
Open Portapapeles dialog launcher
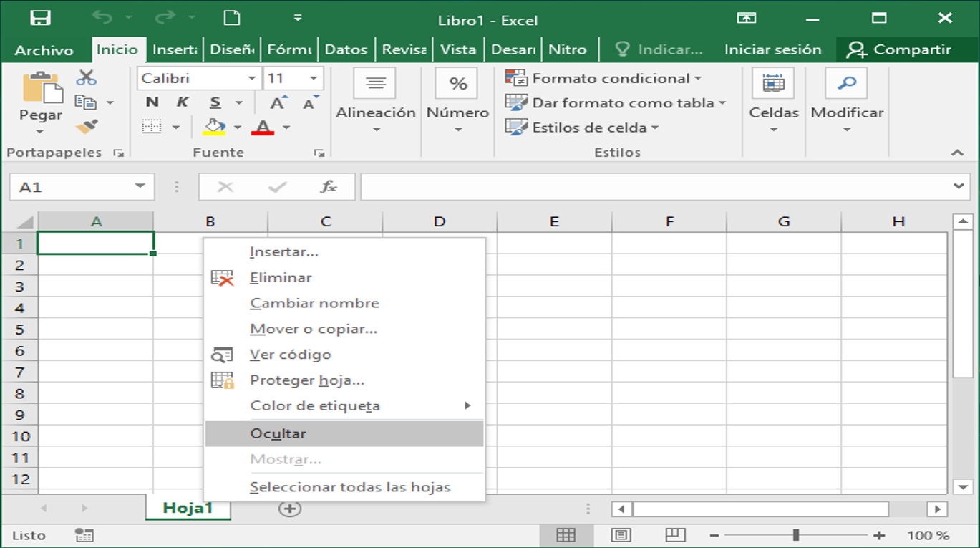[118, 153]
